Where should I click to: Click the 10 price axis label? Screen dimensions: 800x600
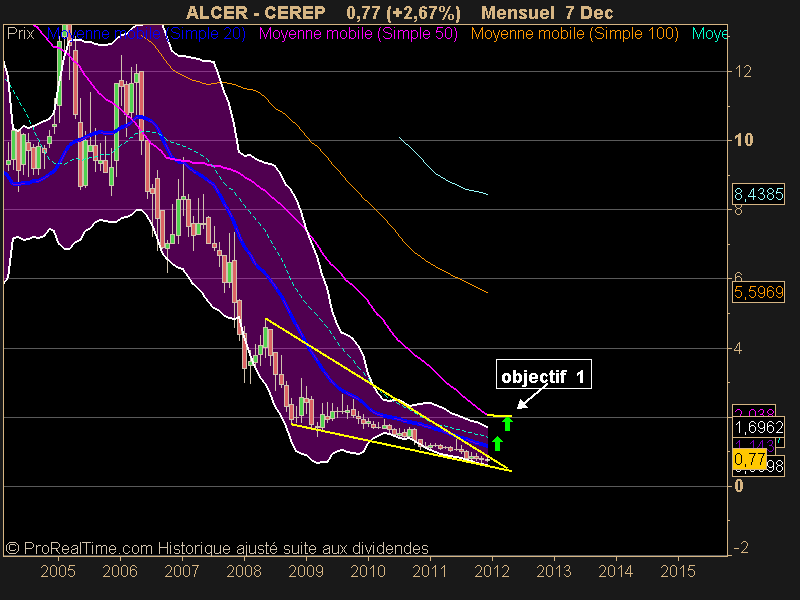point(743,140)
